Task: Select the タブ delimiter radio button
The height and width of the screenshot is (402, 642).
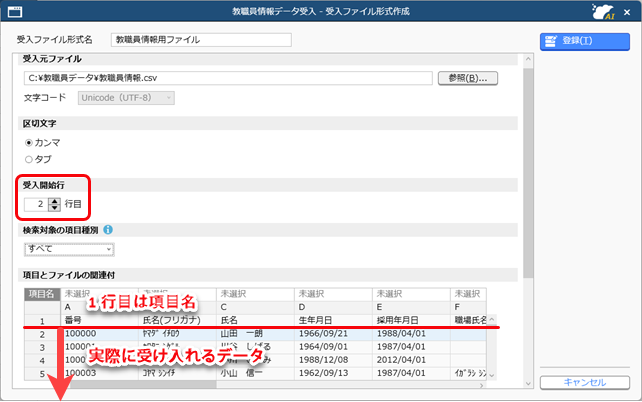Action: coord(29,160)
